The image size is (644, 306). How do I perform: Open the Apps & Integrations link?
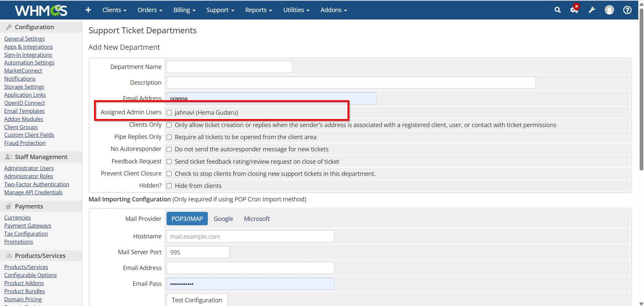tap(29, 47)
